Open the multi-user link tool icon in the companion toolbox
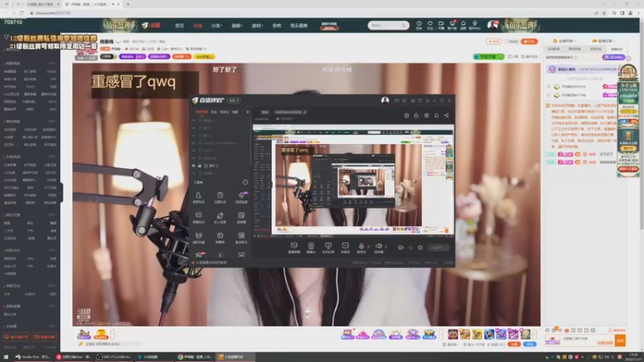 [220, 217]
